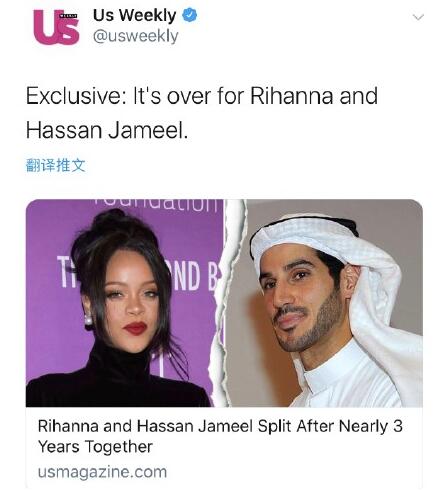Tap the purple backdrop foundation lettering
This screenshot has width=441, height=492.
click(x=155, y=204)
